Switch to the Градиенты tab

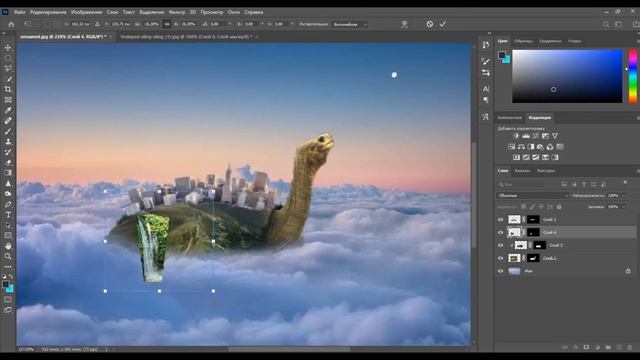coord(550,41)
